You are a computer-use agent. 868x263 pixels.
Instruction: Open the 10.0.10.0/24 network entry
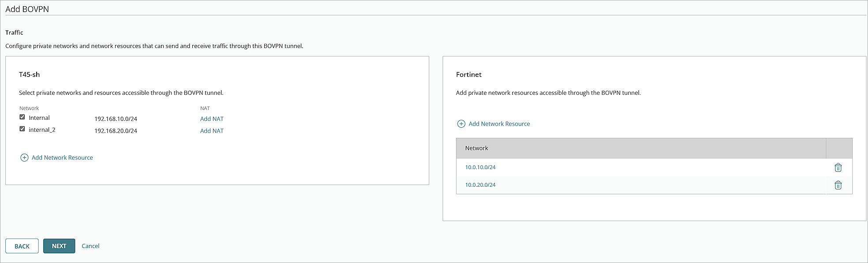click(480, 167)
